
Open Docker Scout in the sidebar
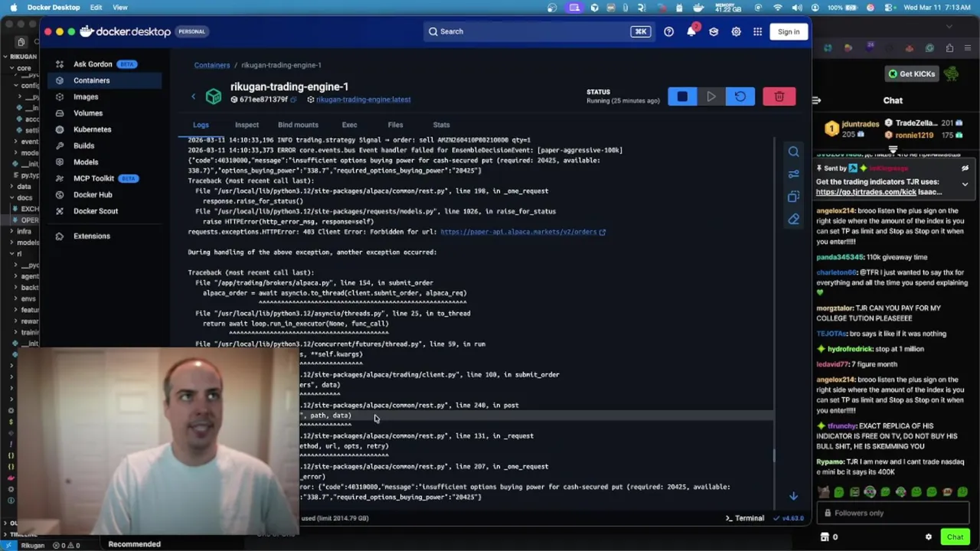(104, 211)
